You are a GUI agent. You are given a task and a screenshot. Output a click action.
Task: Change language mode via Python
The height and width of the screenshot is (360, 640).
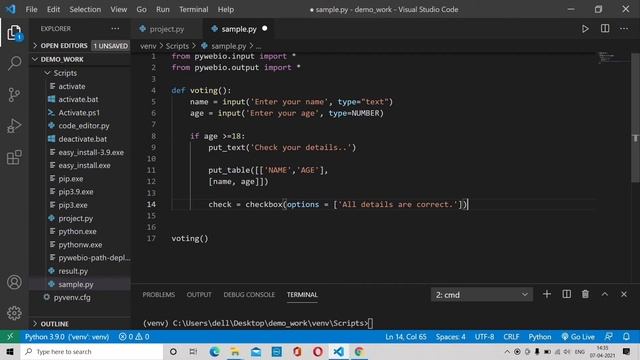[540, 337]
